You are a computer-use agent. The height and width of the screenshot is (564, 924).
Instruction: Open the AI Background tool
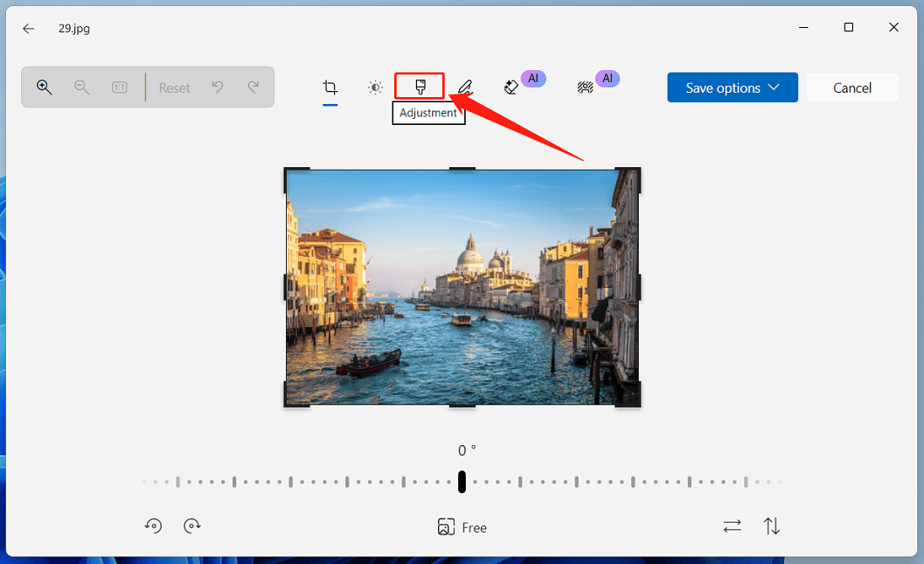pos(586,87)
